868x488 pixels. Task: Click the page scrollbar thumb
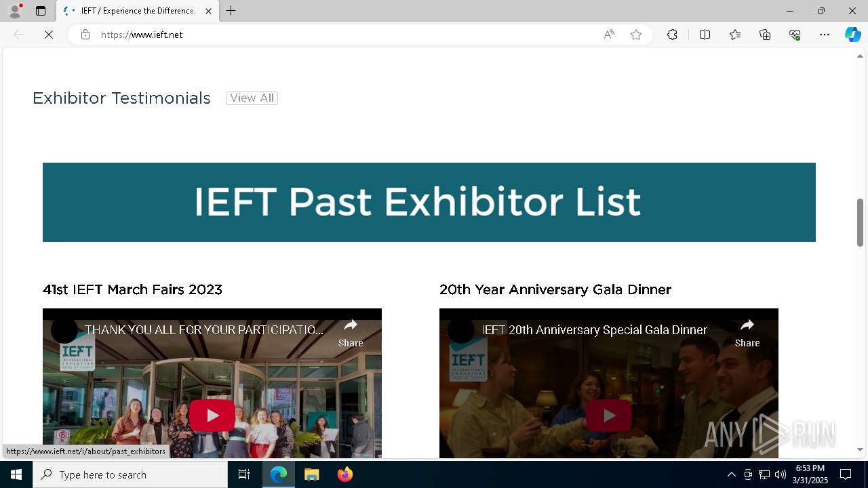click(x=861, y=222)
